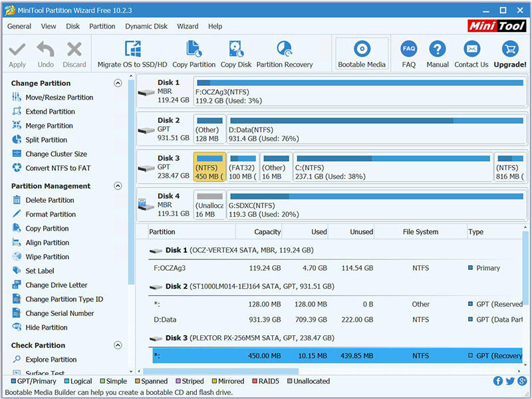Collapse the Check Partition section
Screen dimensions: 532x399
[118, 346]
